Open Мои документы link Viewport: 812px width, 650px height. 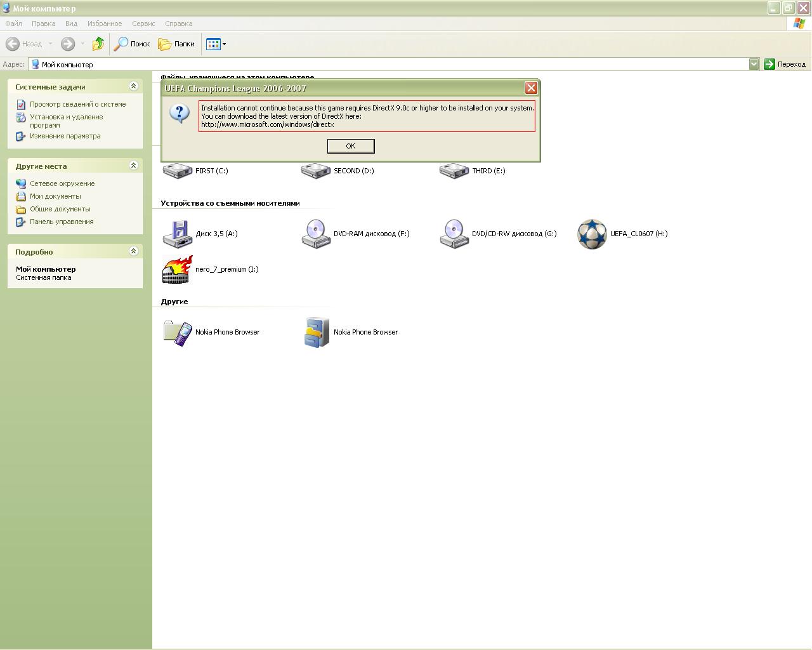[x=55, y=196]
